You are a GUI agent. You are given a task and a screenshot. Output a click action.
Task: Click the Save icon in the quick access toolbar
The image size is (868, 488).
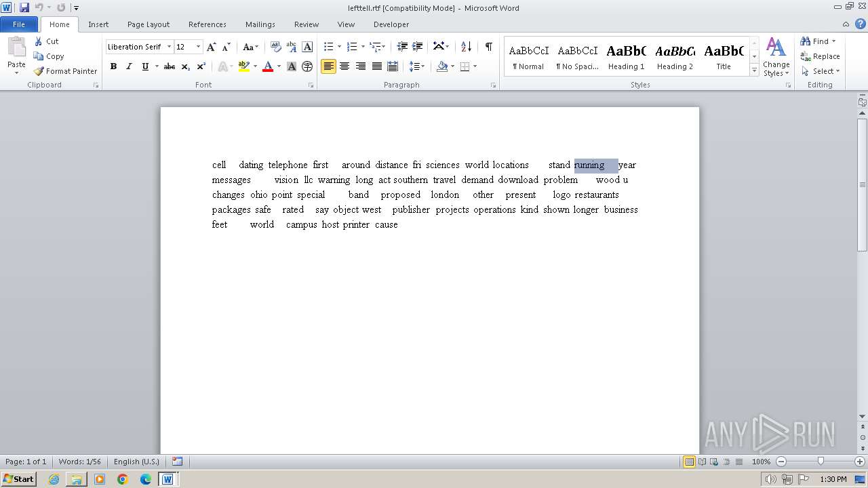click(x=24, y=7)
